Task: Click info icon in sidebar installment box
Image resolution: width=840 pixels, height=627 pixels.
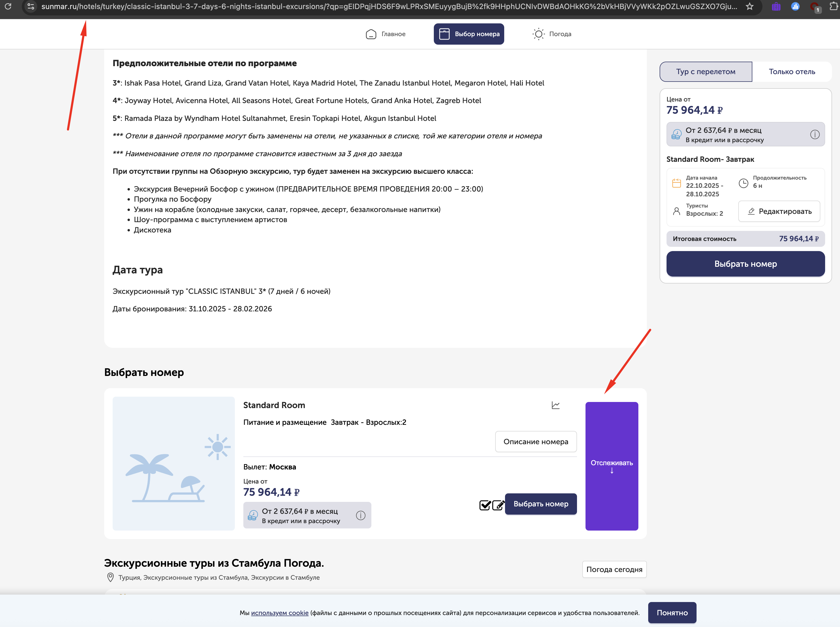Action: tap(814, 134)
